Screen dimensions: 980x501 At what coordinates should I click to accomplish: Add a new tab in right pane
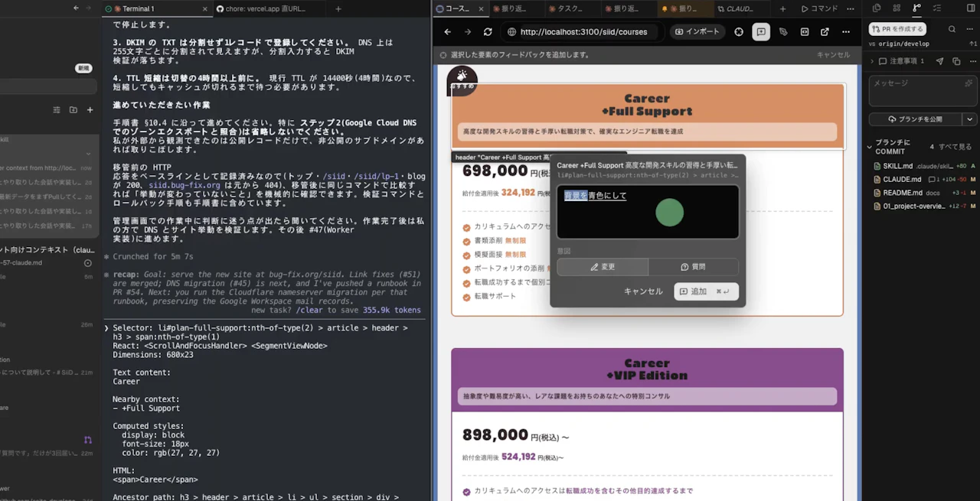pos(782,9)
